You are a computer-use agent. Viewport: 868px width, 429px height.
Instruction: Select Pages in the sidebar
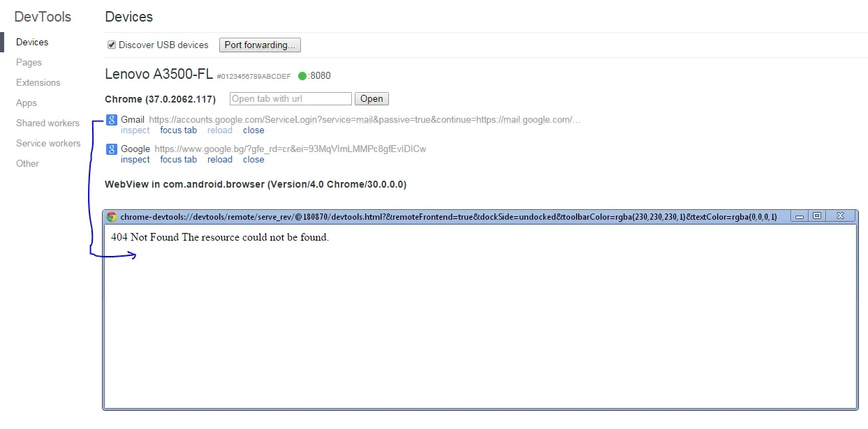click(29, 63)
